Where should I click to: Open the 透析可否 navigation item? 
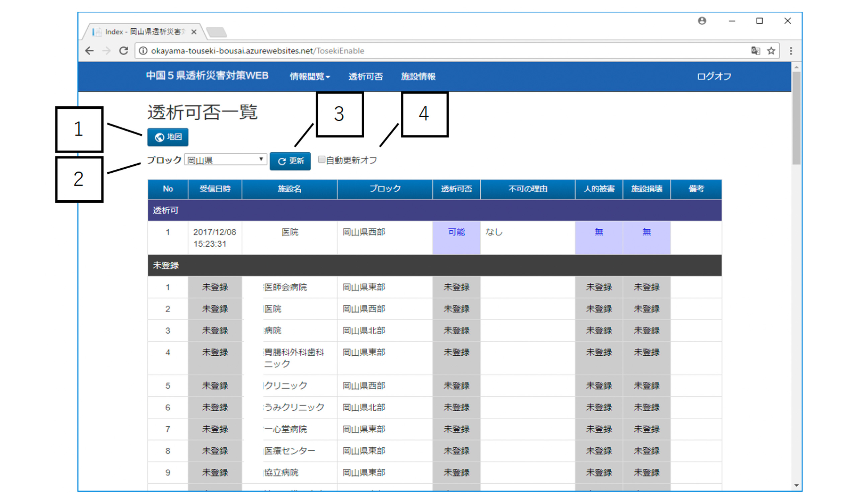point(366,77)
